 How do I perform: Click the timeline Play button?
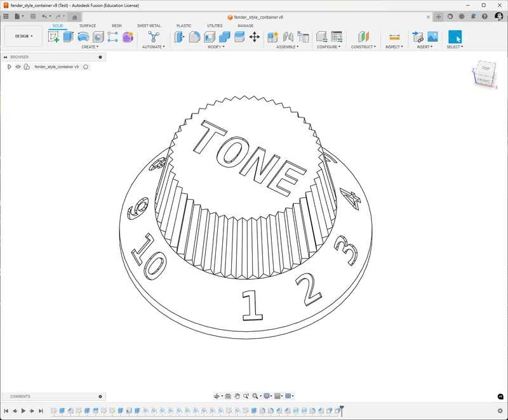click(23, 410)
